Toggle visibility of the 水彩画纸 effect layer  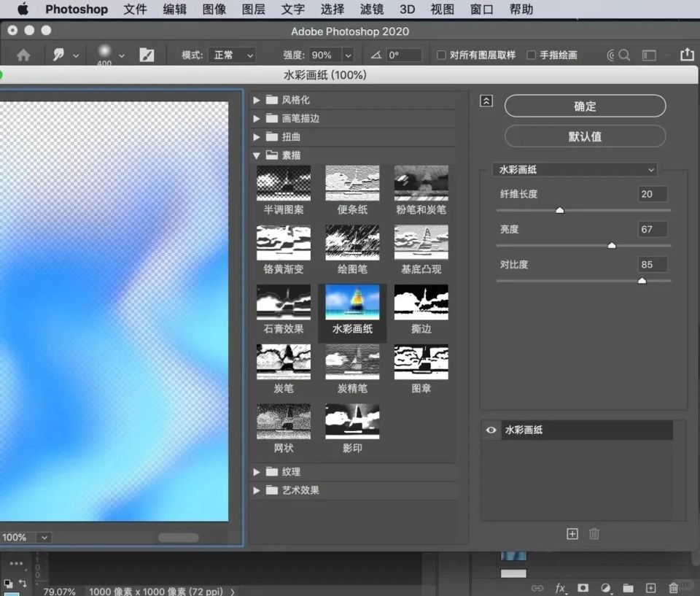coord(491,430)
